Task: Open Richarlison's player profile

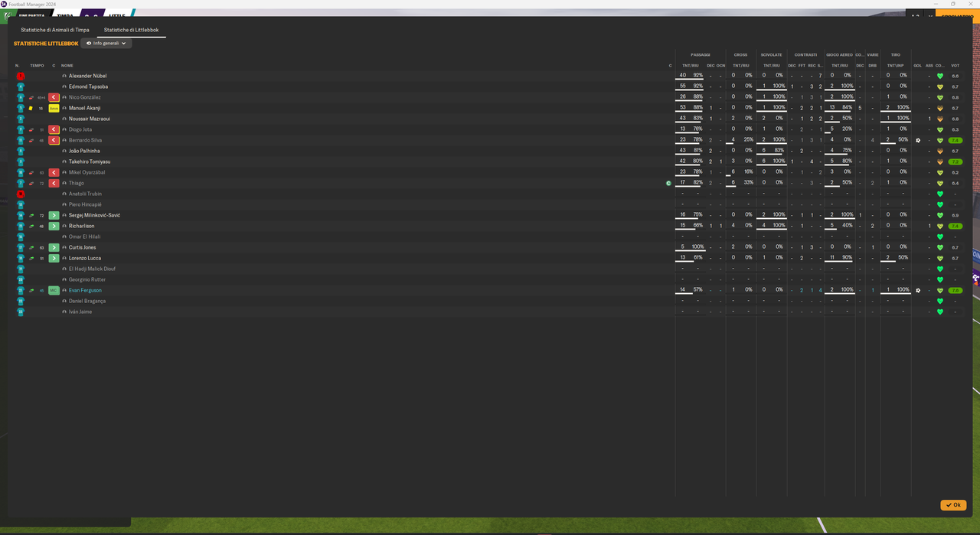Action: [81, 226]
